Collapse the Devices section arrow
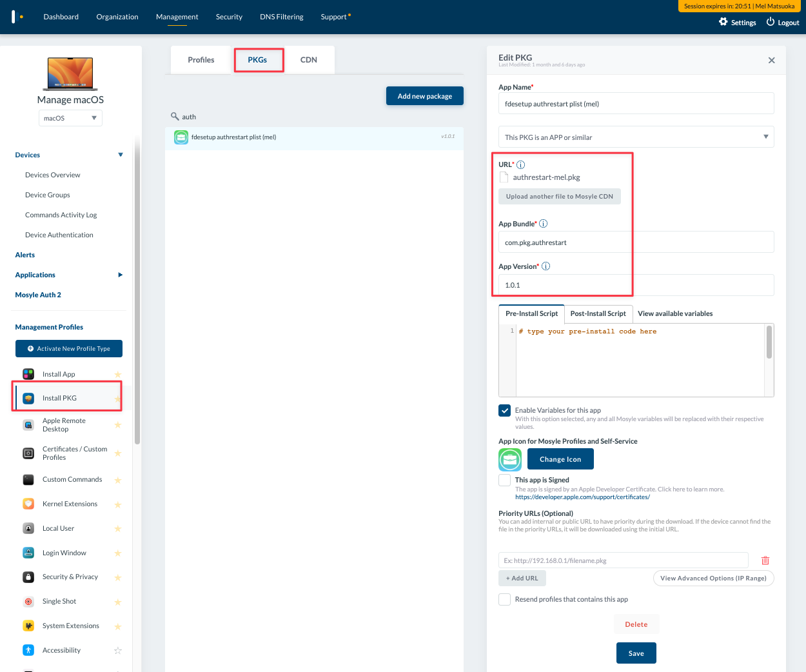The width and height of the screenshot is (806, 672). point(121,155)
